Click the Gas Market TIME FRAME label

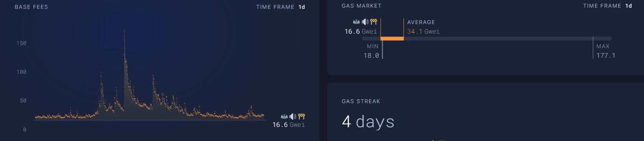tap(602, 6)
